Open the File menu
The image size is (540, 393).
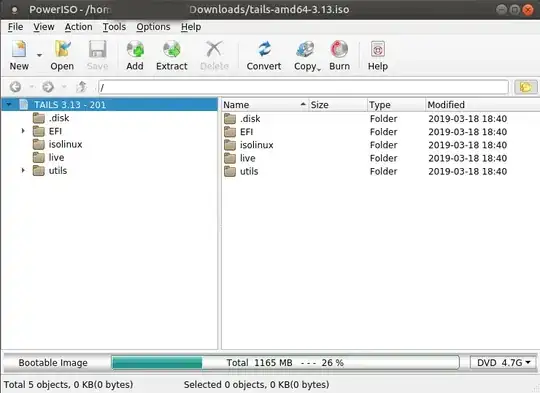[x=15, y=27]
